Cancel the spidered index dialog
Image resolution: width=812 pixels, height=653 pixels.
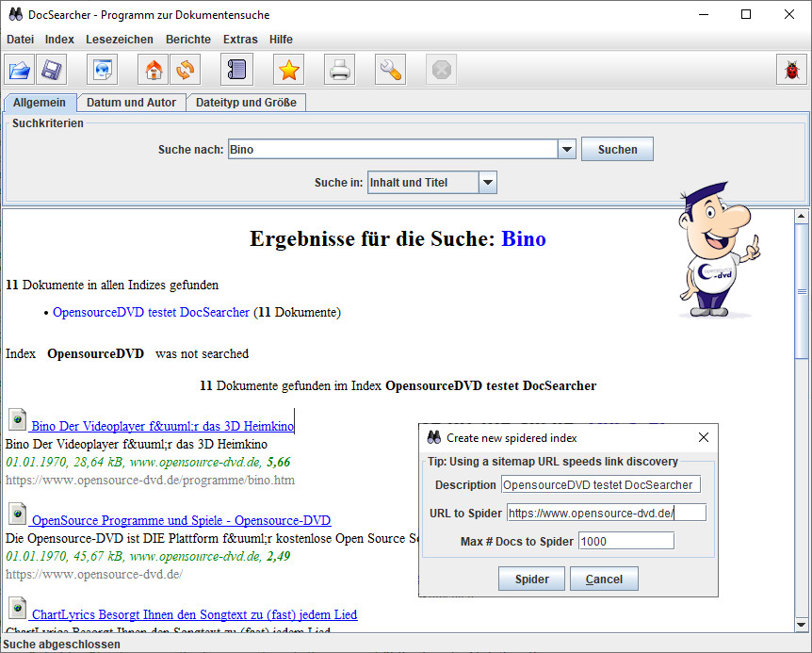tap(604, 580)
